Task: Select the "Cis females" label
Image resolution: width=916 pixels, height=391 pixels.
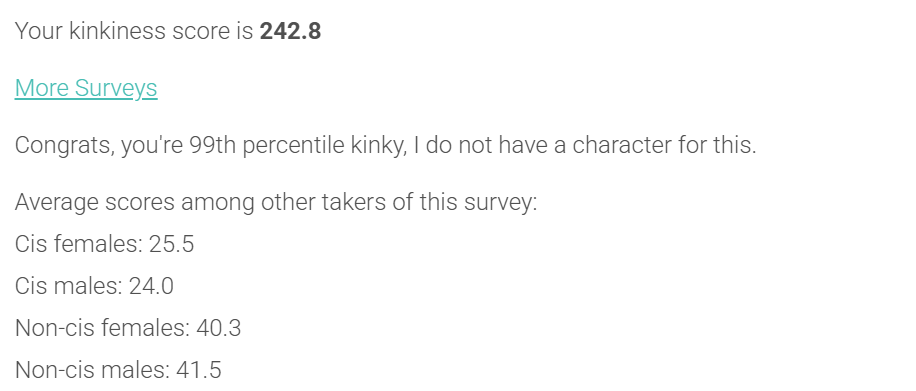Action: (78, 244)
